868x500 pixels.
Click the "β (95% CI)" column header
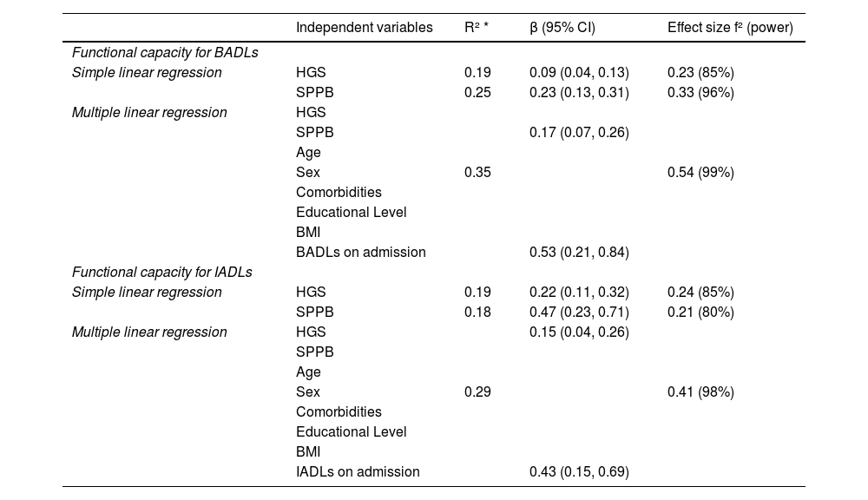click(x=562, y=28)
